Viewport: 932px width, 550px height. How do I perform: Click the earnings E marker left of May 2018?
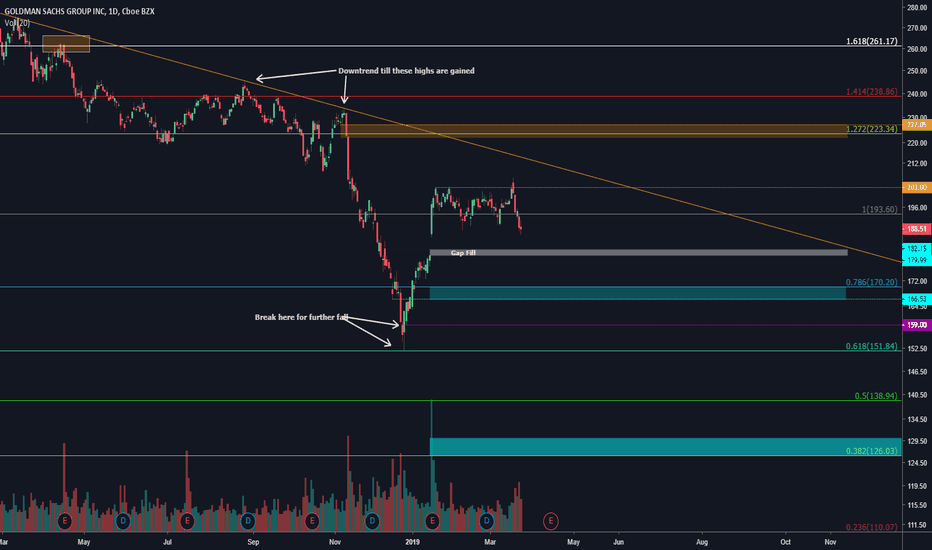click(65, 521)
